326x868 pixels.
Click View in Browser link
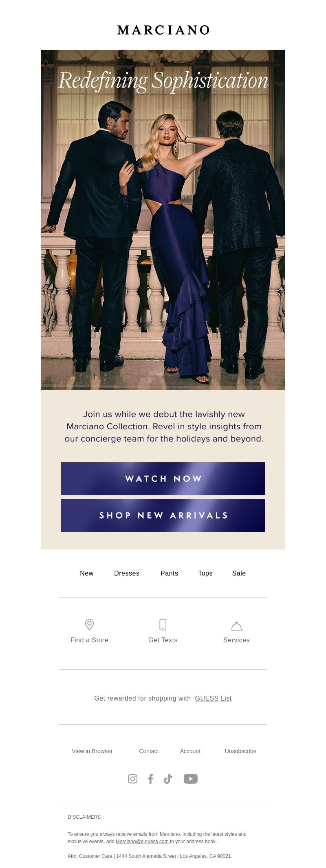pos(92,751)
